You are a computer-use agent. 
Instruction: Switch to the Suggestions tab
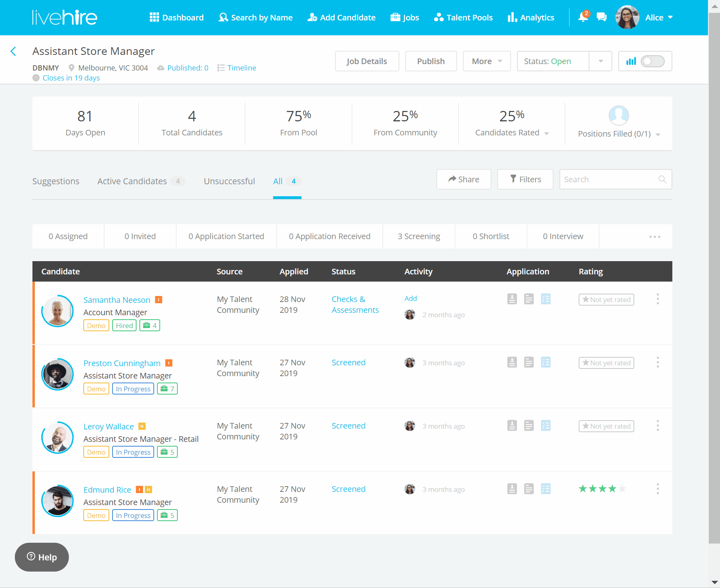click(56, 181)
